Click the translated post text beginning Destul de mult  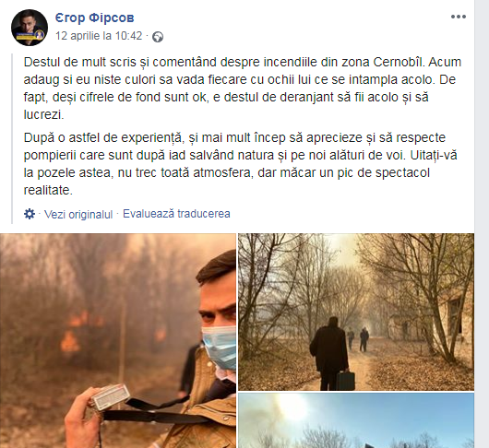[243, 88]
